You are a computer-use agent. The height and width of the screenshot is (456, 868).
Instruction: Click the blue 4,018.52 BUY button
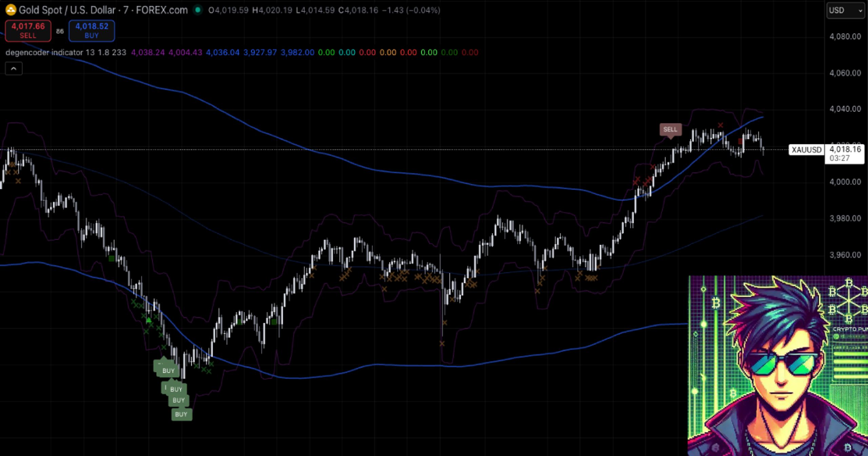point(92,31)
